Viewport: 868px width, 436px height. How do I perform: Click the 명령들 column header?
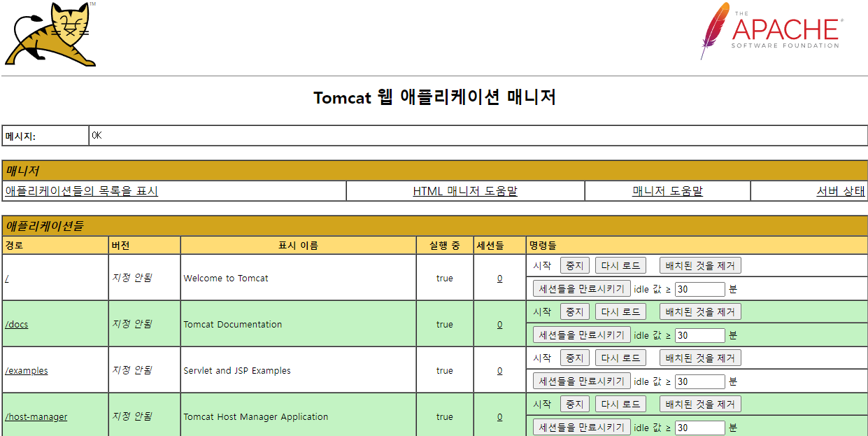pos(697,245)
